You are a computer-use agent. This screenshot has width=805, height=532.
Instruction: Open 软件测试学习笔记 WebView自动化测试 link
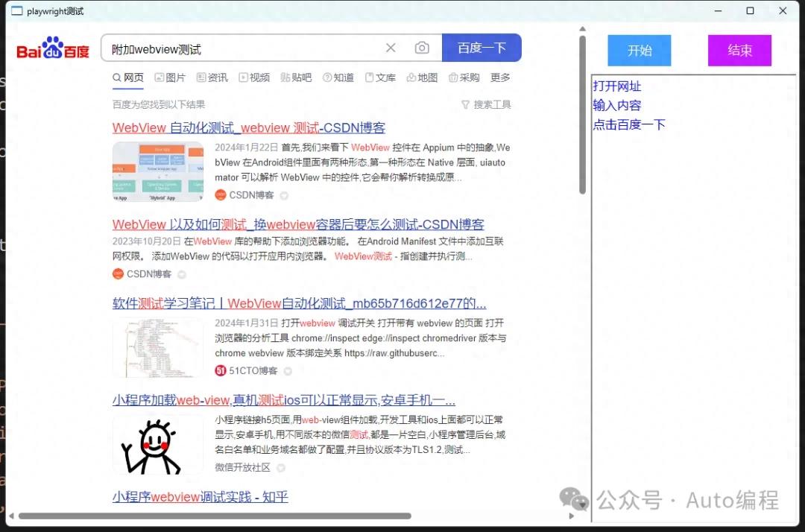click(x=300, y=303)
